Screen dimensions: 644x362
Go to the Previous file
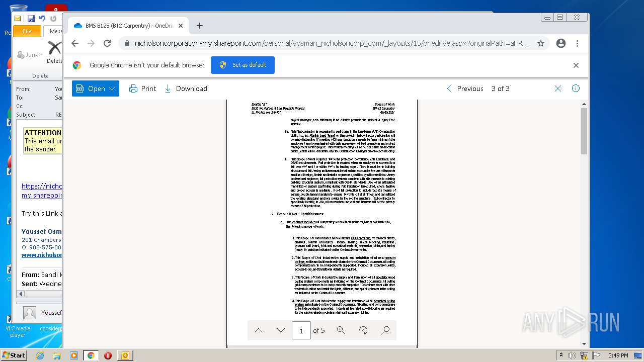click(x=464, y=88)
